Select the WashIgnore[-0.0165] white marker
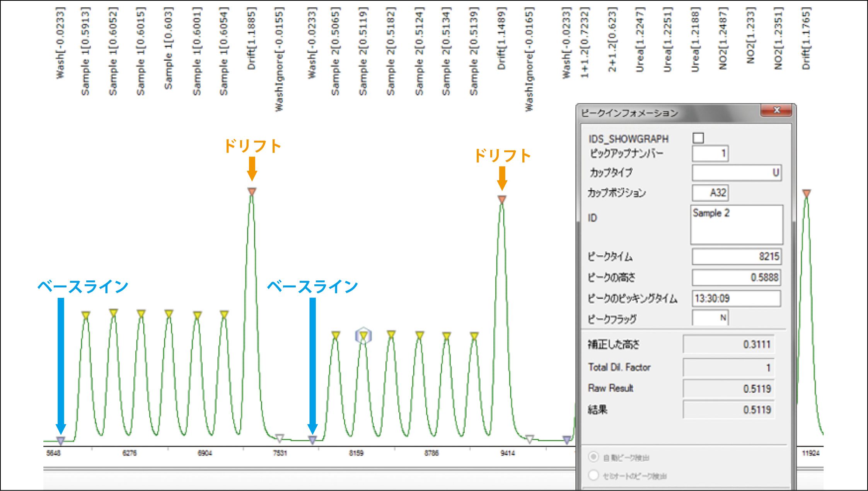Image resolution: width=868 pixels, height=491 pixels. click(x=530, y=438)
